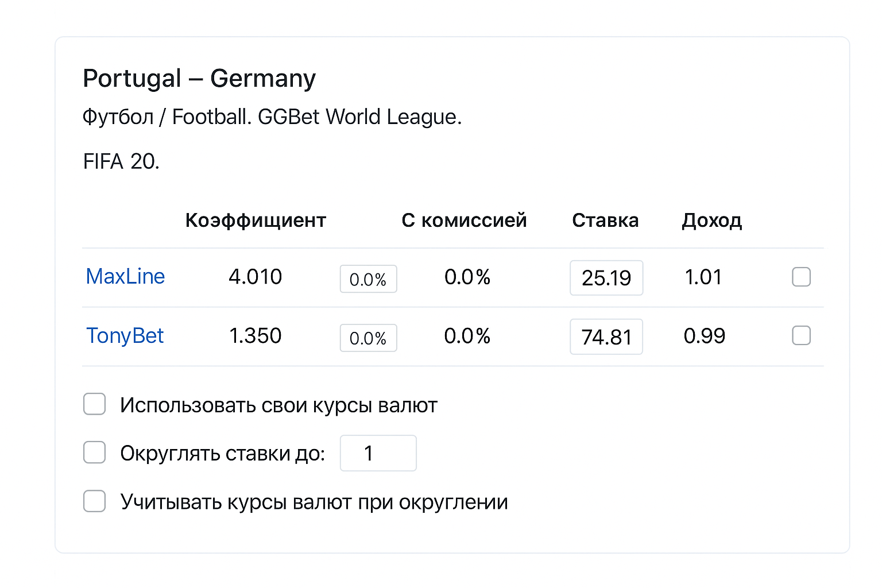This screenshot has width=882, height=588.
Task: Click the «Доход» column header
Action: tap(712, 220)
